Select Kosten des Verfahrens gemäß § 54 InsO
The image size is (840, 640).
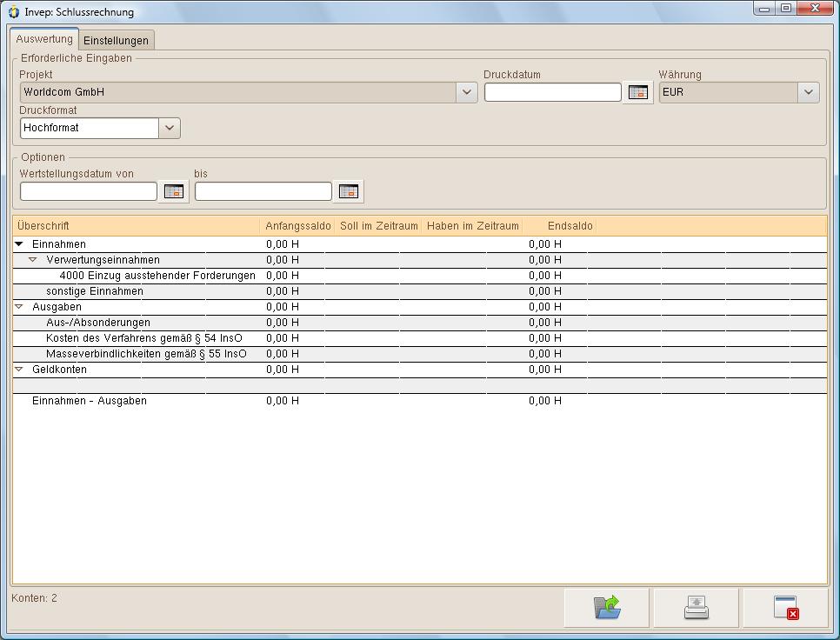coord(419,338)
